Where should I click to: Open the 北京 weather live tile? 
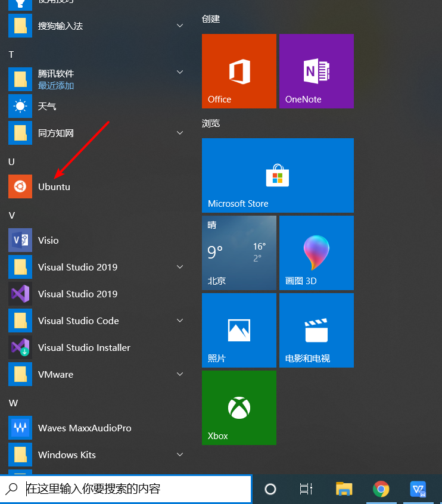(x=239, y=253)
